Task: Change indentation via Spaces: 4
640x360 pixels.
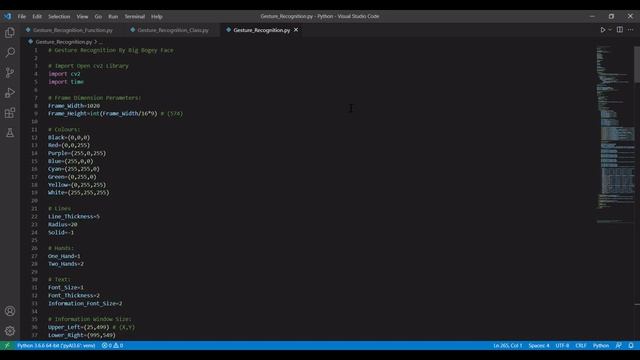Action: [539, 345]
